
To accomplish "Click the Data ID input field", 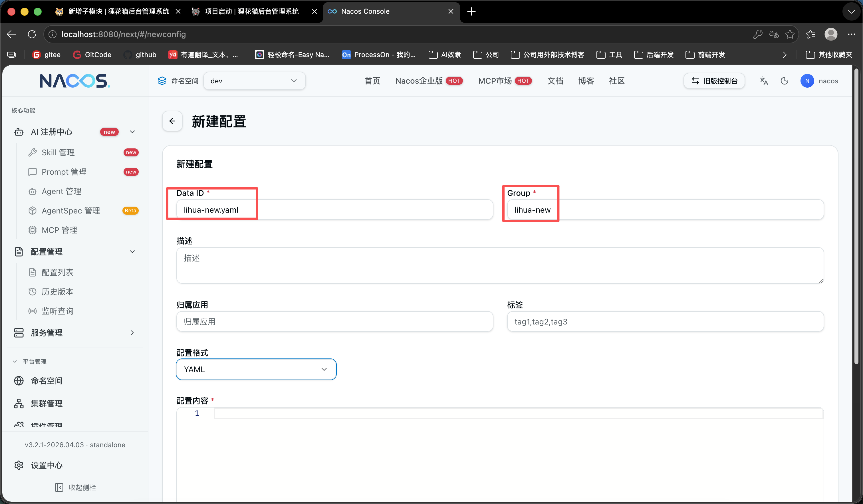I will (x=334, y=209).
